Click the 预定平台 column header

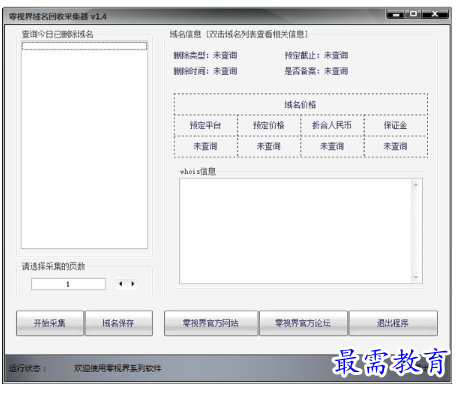[x=205, y=125]
